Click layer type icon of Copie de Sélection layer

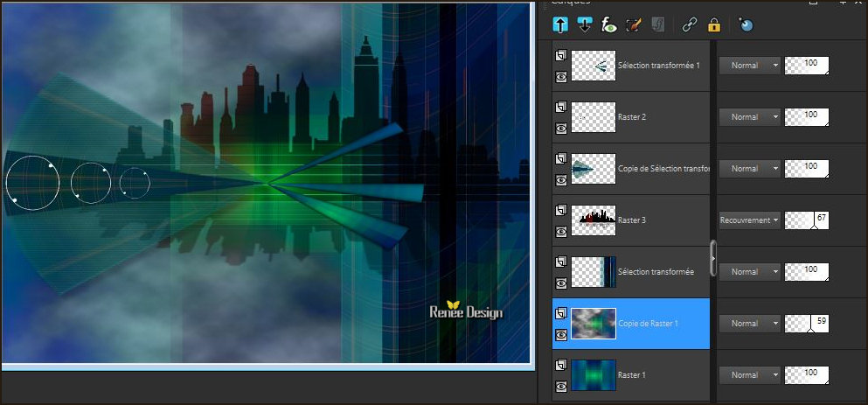[561, 158]
